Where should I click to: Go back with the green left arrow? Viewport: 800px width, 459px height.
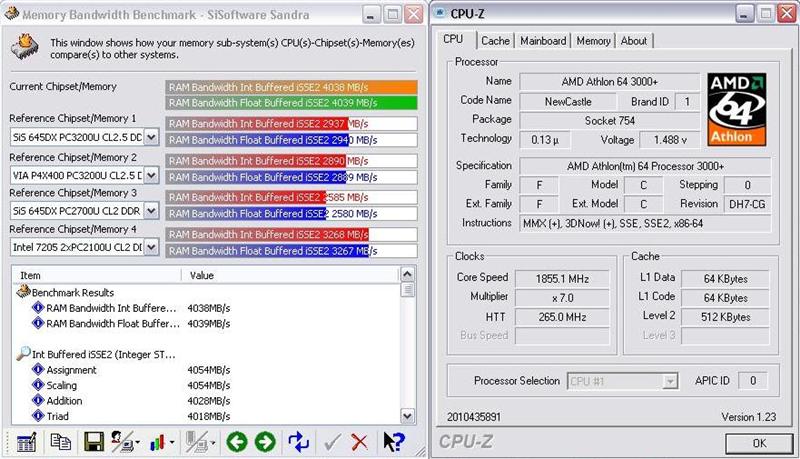[x=237, y=441]
